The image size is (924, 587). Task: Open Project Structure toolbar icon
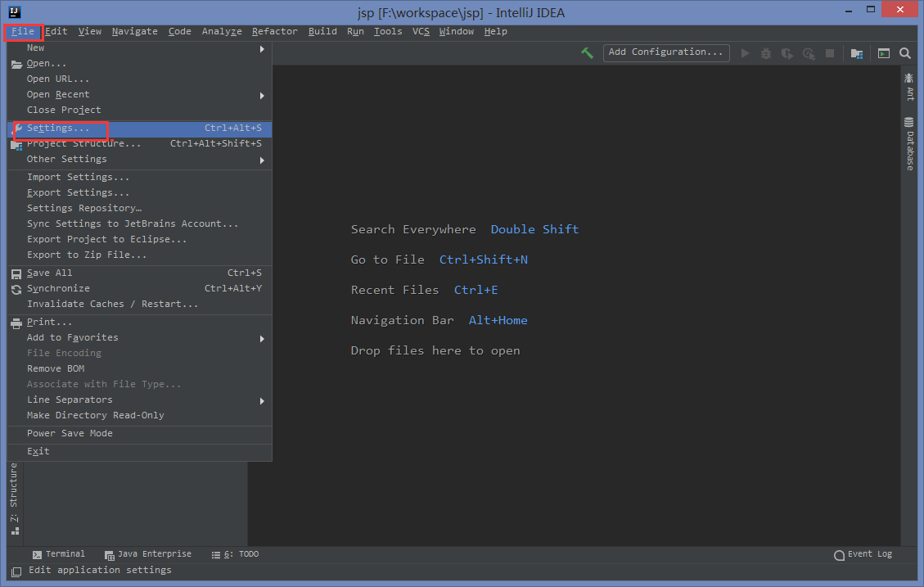pyautogui.click(x=857, y=54)
